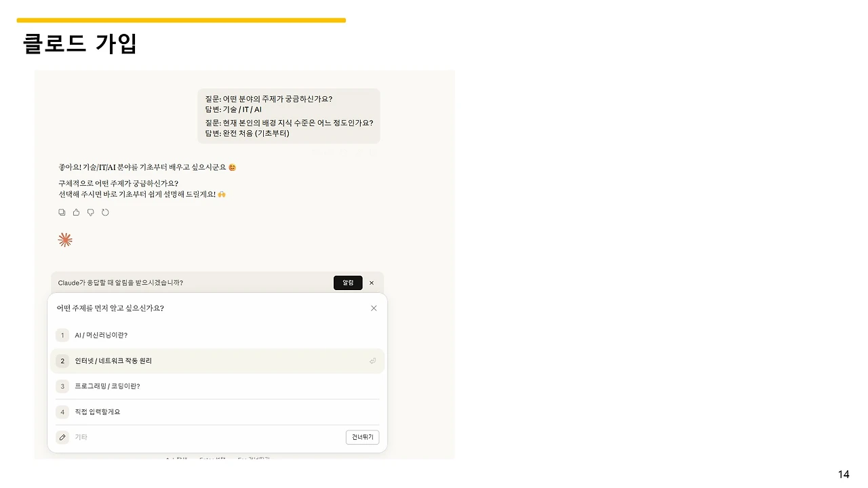Screen dimensions: 868x488
Task: Focus the 기타 text input field
Action: click(207, 437)
